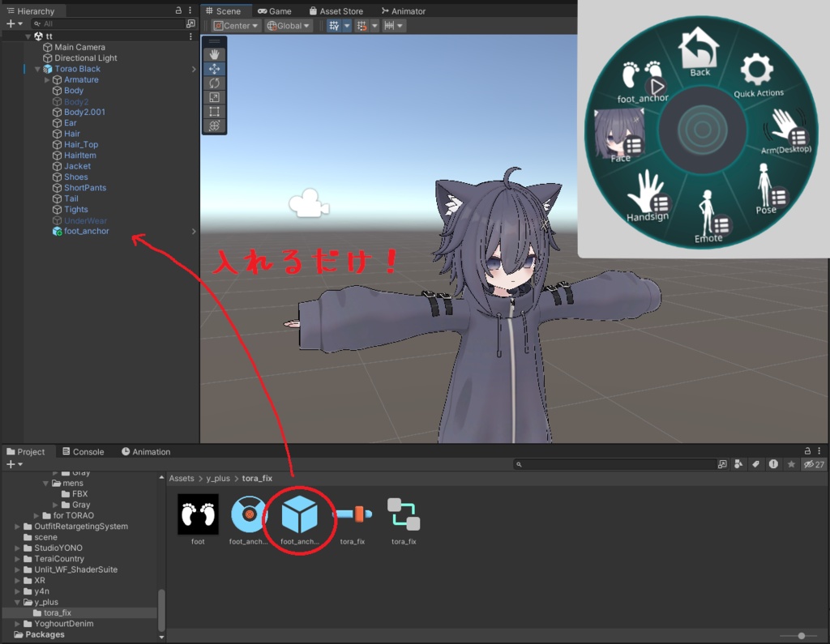Select the Project tab
This screenshot has height=644, width=830.
click(25, 451)
